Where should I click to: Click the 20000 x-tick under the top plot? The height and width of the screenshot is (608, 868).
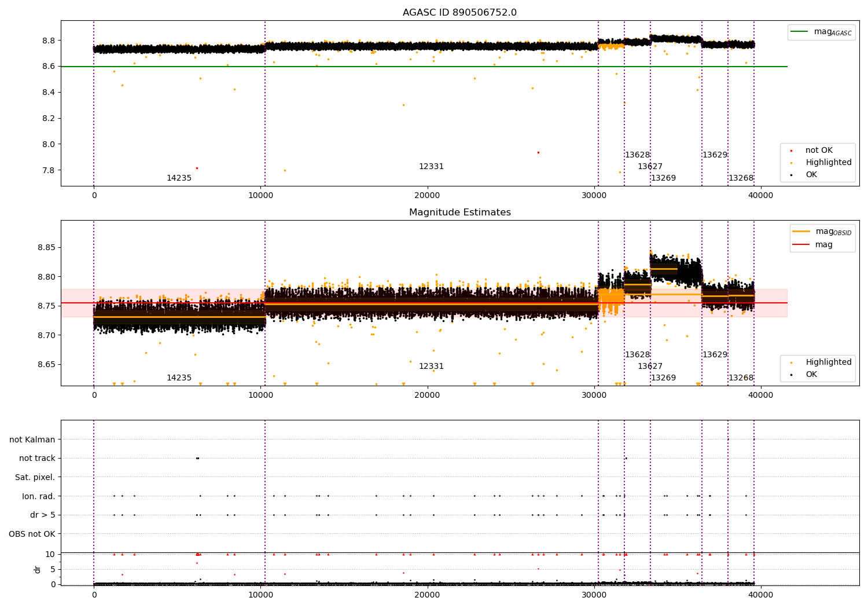[427, 195]
